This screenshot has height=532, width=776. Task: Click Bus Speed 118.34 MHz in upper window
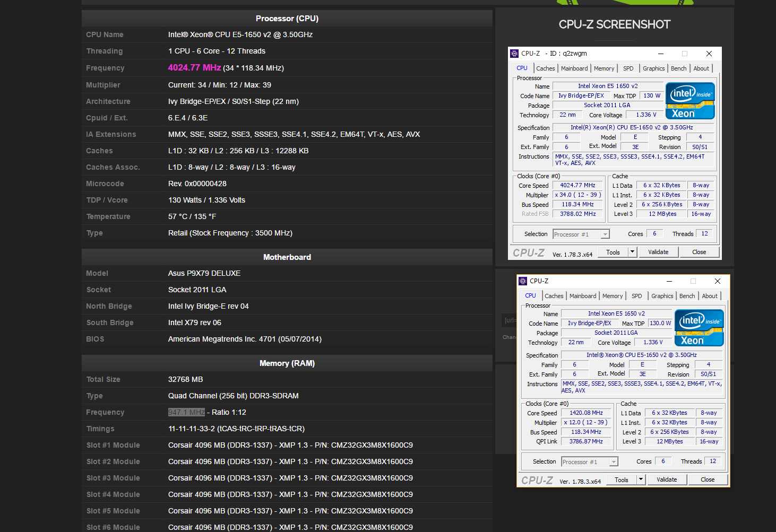coord(577,205)
